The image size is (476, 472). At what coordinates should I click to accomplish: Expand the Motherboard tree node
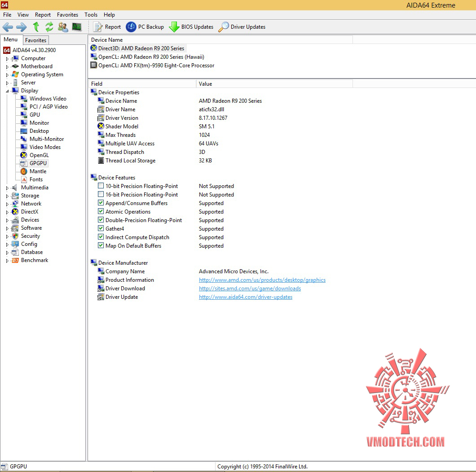pos(7,67)
